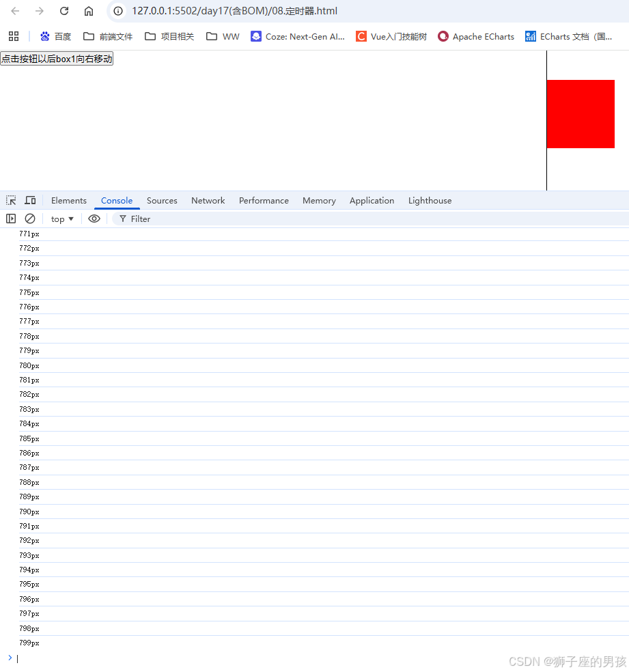
Task: Switch to the Application tab
Action: tap(372, 201)
